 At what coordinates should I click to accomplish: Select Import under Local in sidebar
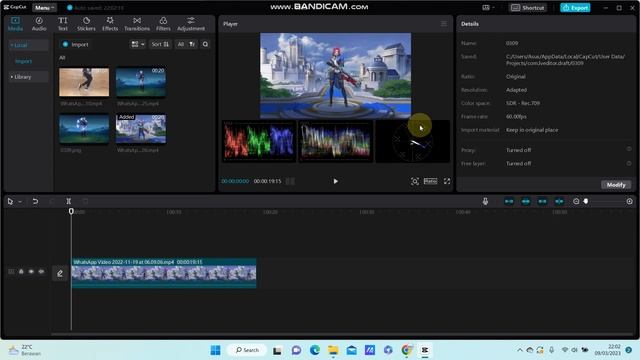[x=23, y=61]
